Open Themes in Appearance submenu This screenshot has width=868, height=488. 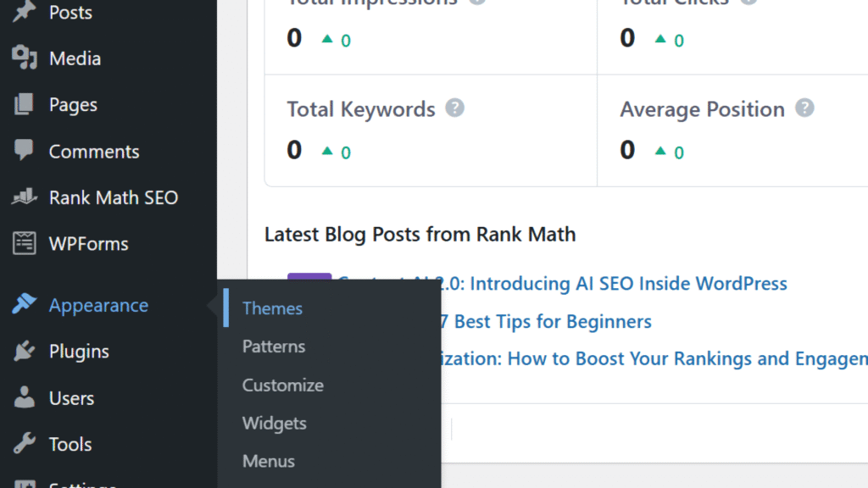[272, 308]
